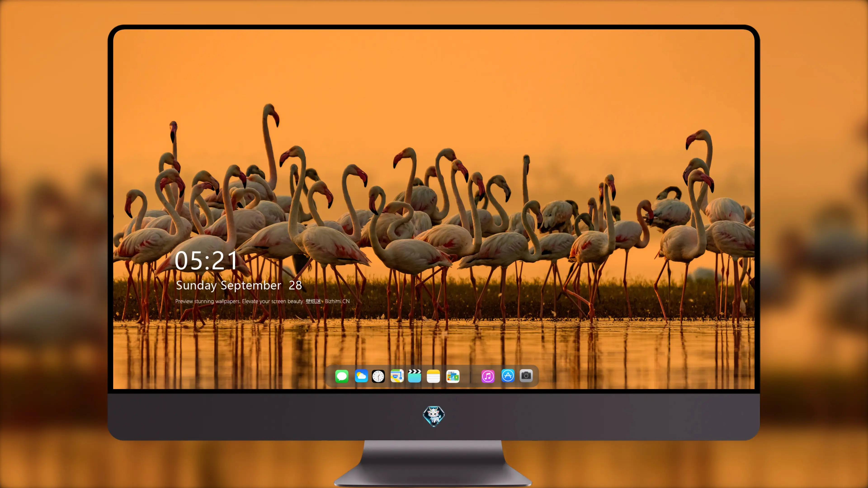The width and height of the screenshot is (868, 488).
Task: Launch the Videos clapperboard app
Action: [415, 376]
